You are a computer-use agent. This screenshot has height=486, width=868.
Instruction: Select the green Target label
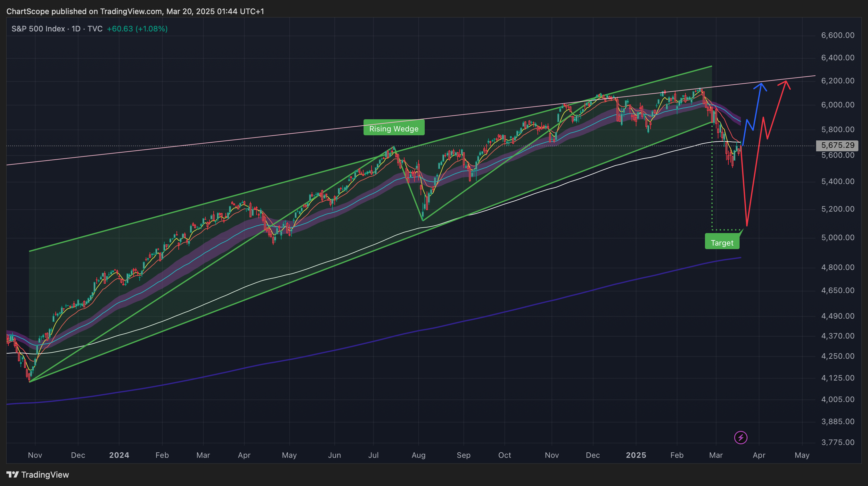pos(722,243)
